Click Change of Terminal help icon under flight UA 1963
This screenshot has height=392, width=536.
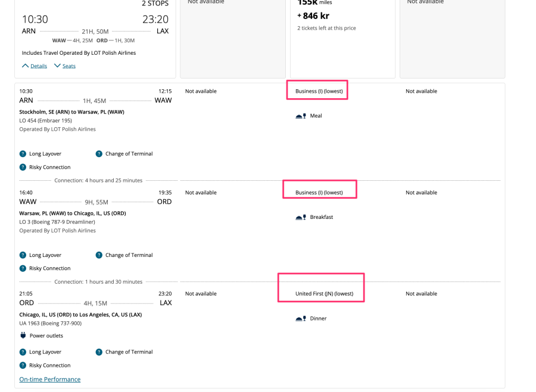[99, 352]
